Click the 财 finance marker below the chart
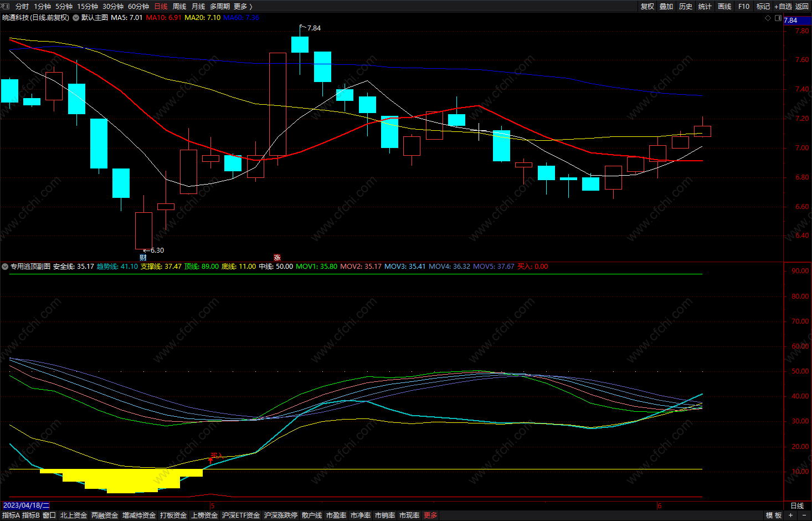The height and width of the screenshot is (521, 812). pos(143,258)
